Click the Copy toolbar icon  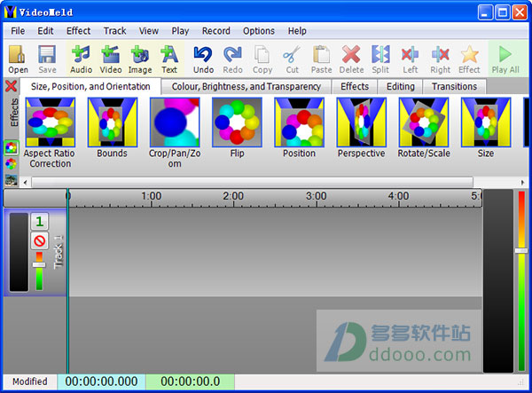262,59
